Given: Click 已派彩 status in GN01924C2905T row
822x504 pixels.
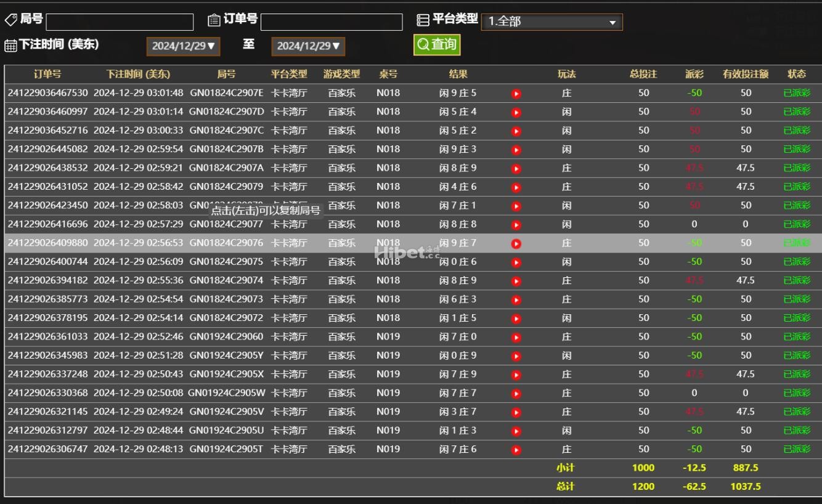Looking at the screenshot, I should 797,449.
